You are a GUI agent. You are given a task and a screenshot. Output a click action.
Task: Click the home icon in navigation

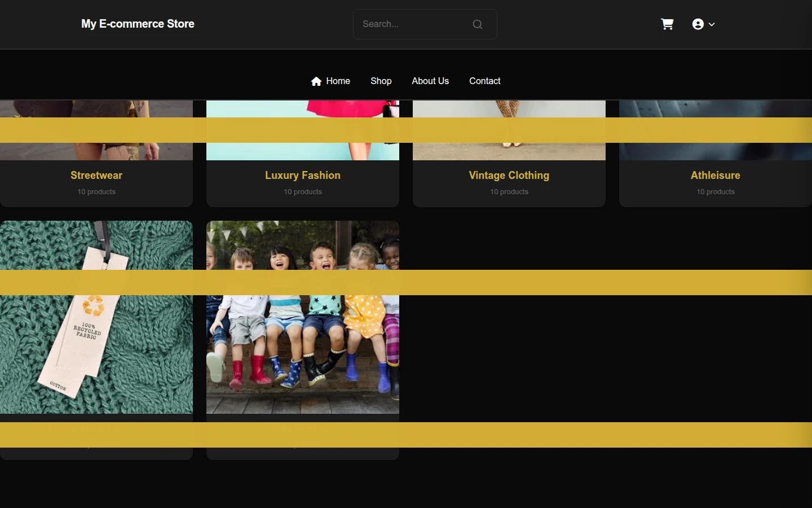316,81
